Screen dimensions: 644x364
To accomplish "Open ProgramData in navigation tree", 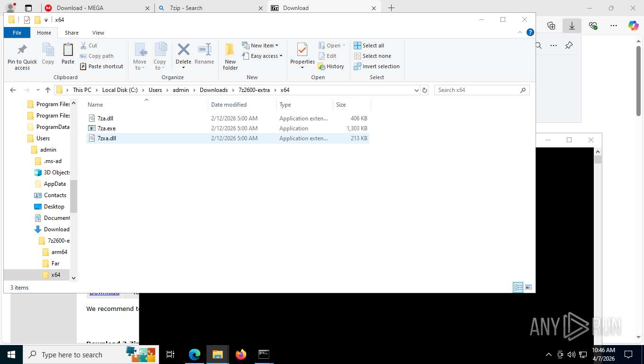I will (53, 127).
